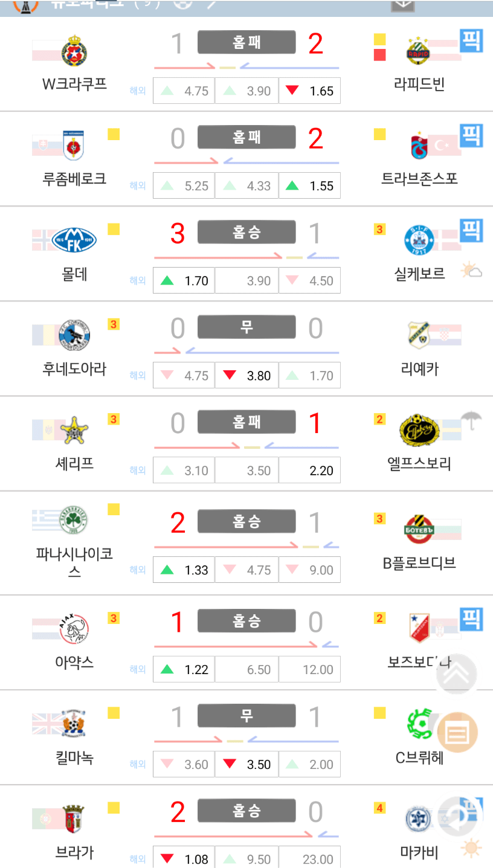The image size is (493, 868).
Task: Click the 홈패 result label for Sheriff
Action: [x=246, y=422]
